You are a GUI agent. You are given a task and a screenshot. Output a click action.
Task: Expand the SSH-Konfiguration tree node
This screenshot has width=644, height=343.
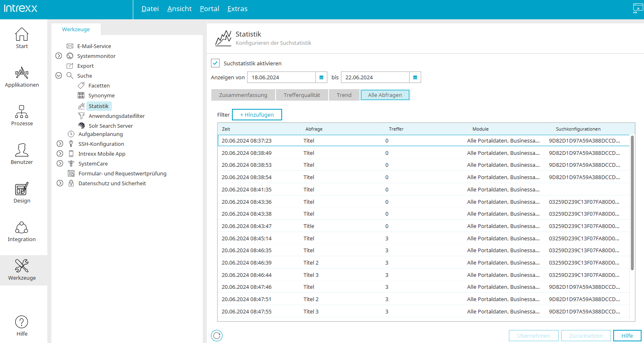click(60, 144)
